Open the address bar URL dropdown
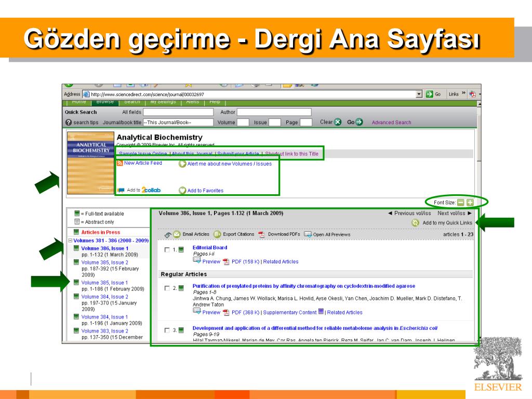Viewport: 532px width, 399px height. 419,94
